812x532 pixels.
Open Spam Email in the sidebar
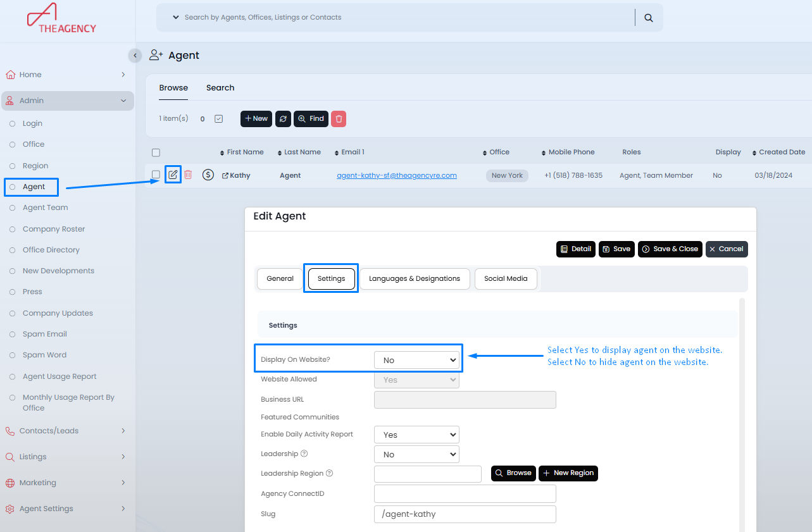point(45,334)
